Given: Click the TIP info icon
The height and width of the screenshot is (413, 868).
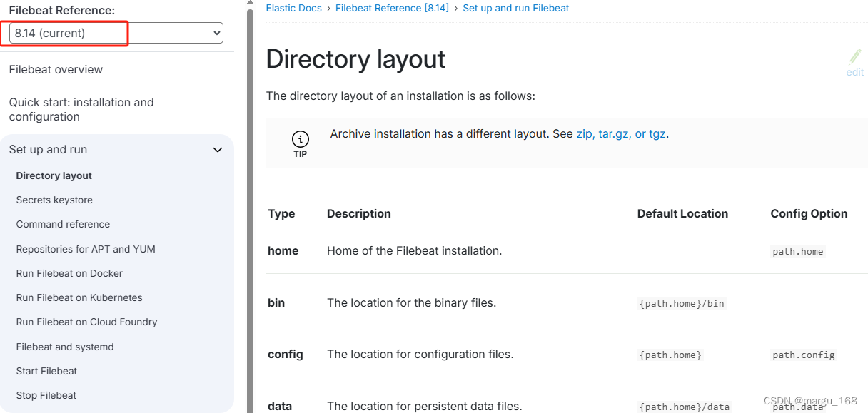Looking at the screenshot, I should tap(301, 139).
